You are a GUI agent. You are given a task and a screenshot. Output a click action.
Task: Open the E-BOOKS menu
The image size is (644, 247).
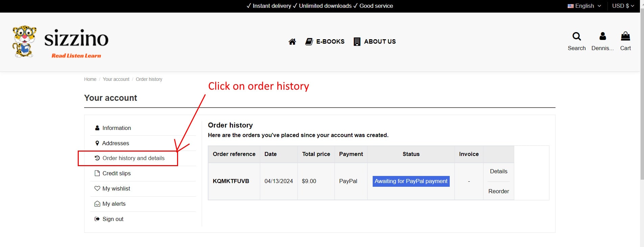click(325, 42)
